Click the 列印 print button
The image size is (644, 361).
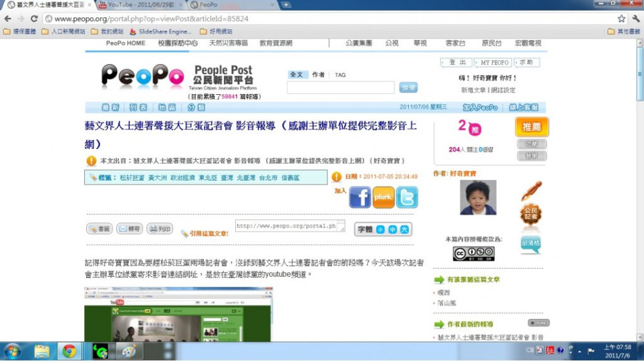click(x=160, y=229)
